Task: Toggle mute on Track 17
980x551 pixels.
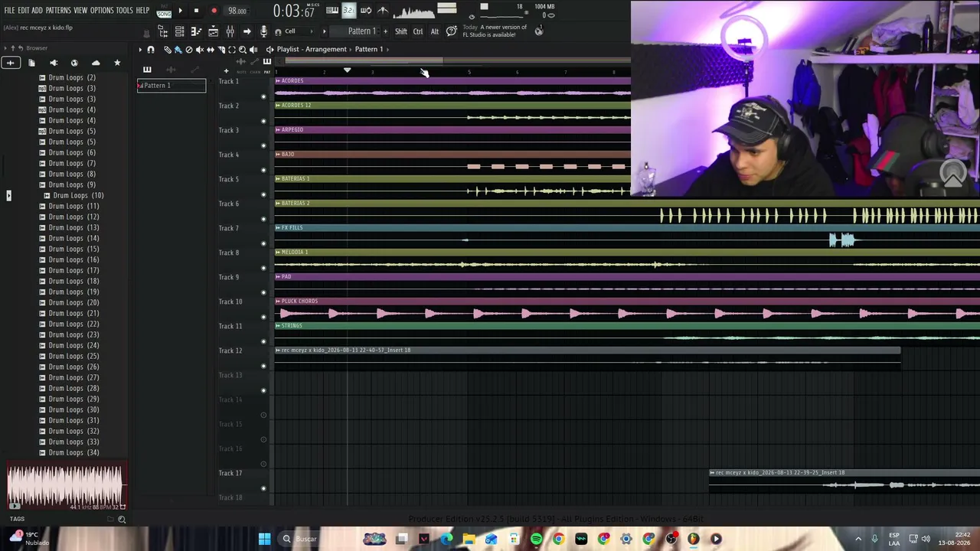Action: point(263,488)
